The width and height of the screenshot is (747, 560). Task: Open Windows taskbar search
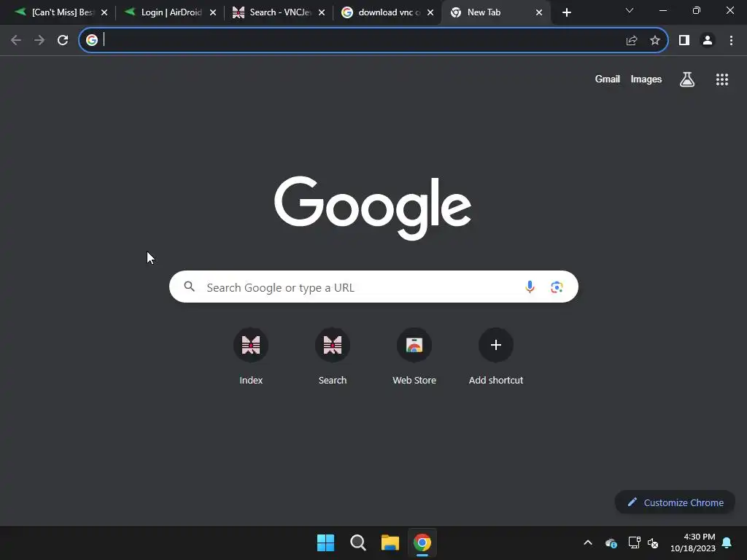[x=357, y=542]
